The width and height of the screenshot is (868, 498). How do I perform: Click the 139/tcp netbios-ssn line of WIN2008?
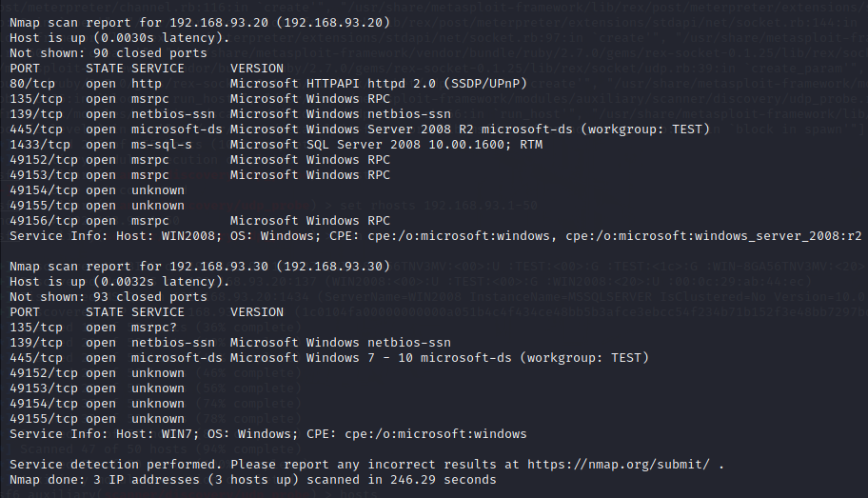click(x=230, y=114)
